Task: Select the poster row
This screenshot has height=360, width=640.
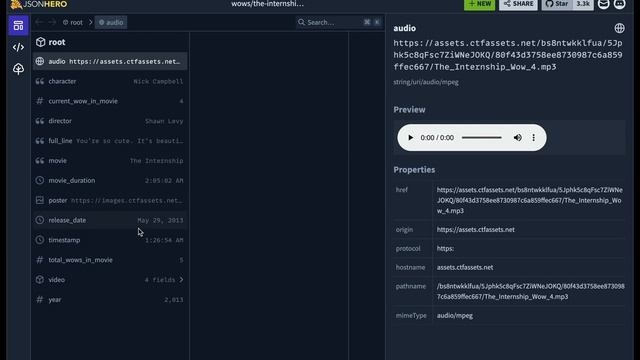Action: [110, 200]
